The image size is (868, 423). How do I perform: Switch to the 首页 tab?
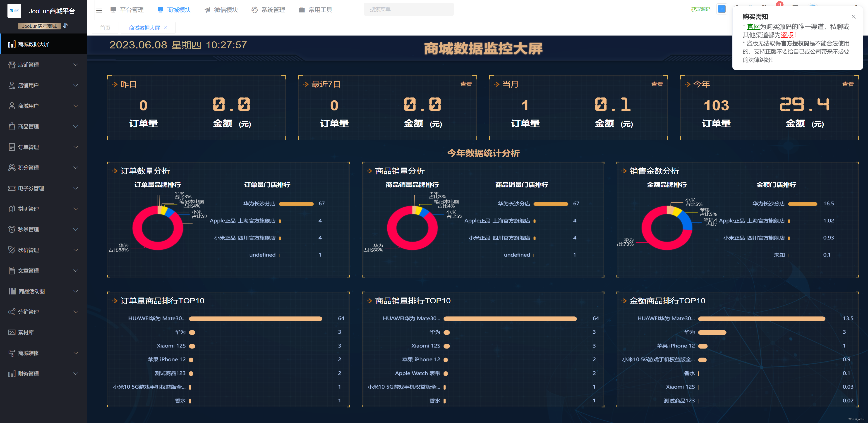[105, 28]
